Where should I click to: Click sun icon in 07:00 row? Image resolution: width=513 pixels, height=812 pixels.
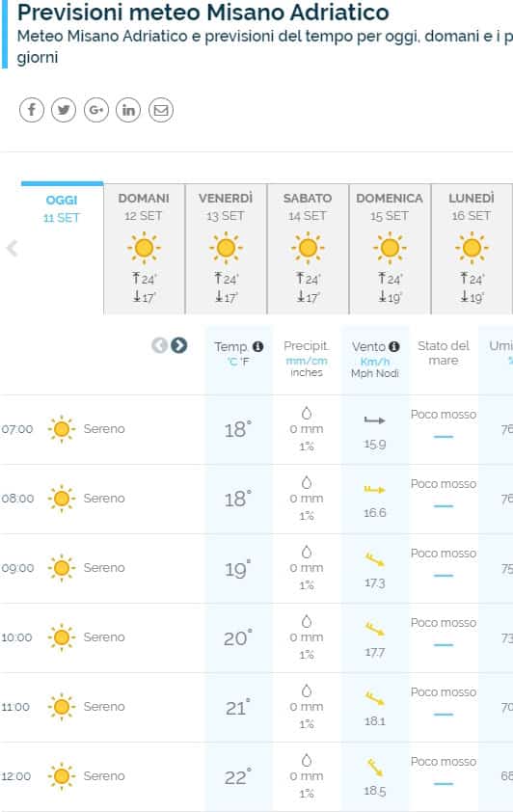click(x=62, y=429)
